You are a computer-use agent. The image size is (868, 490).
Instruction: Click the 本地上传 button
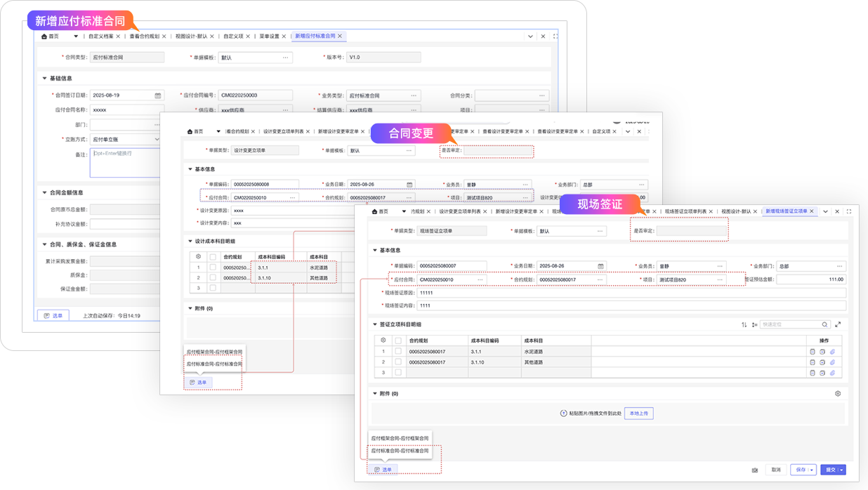coord(638,413)
